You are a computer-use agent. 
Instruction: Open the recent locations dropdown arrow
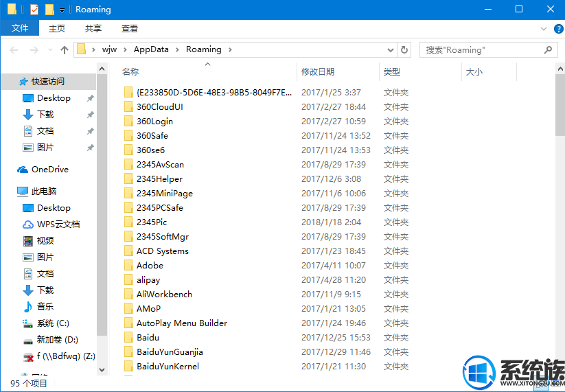pos(50,49)
